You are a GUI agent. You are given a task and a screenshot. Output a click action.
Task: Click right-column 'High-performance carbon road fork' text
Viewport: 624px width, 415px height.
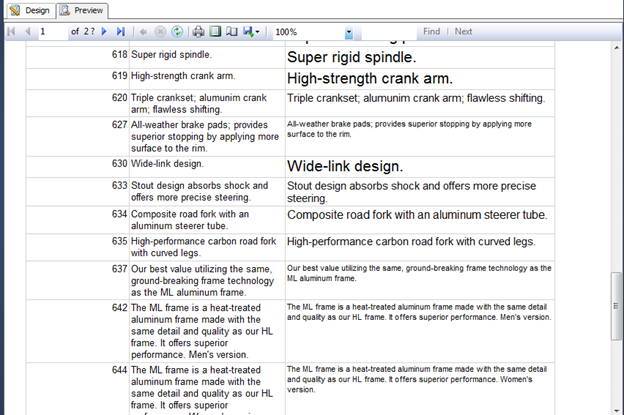tap(411, 242)
